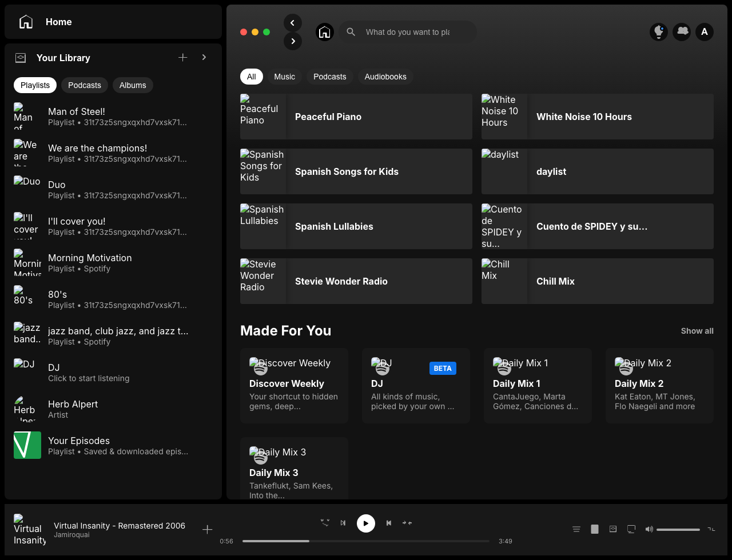Open the Home icon at the top
This screenshot has height=560, width=732.
pos(325,32)
